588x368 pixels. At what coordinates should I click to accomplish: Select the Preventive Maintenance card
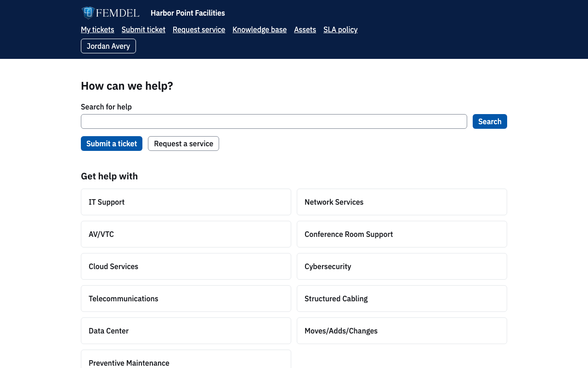point(186,359)
